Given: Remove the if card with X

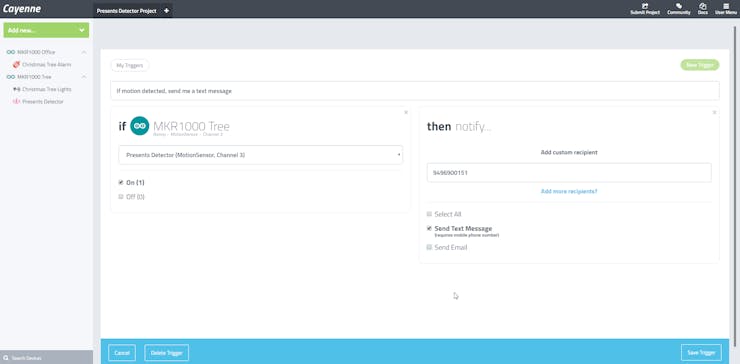Looking at the screenshot, I should [x=406, y=112].
